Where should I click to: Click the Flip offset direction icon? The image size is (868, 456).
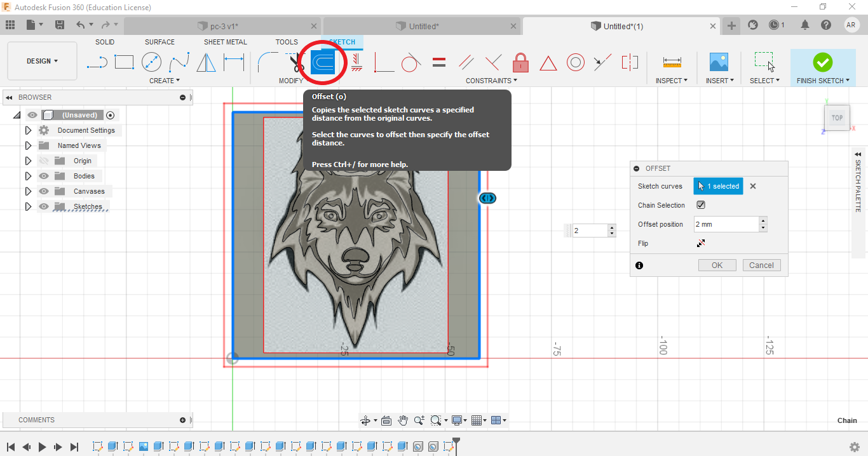pos(701,243)
